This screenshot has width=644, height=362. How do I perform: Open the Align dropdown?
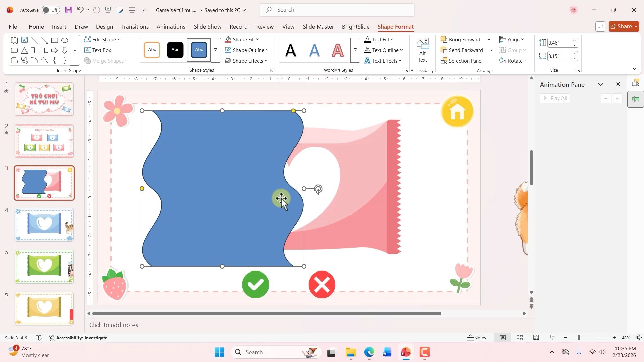click(x=512, y=39)
